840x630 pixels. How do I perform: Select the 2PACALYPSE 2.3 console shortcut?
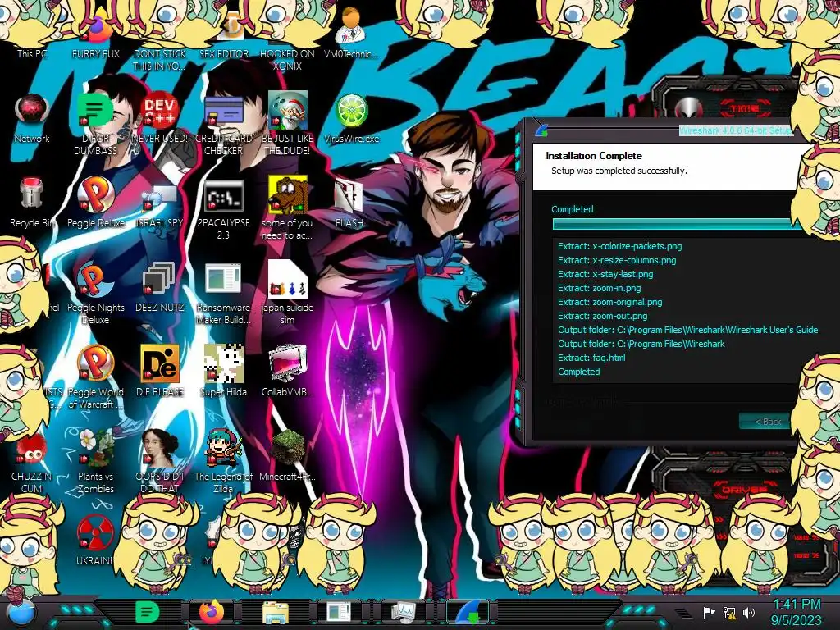pos(223,210)
